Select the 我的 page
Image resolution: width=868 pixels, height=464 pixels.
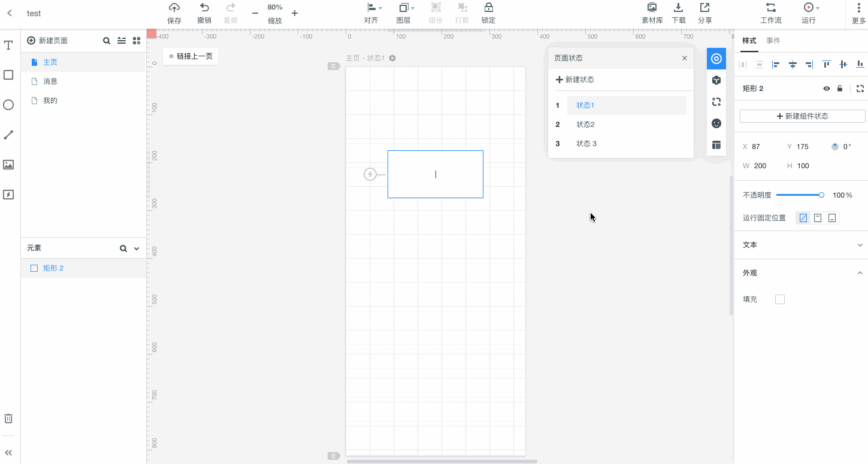(x=83, y=101)
